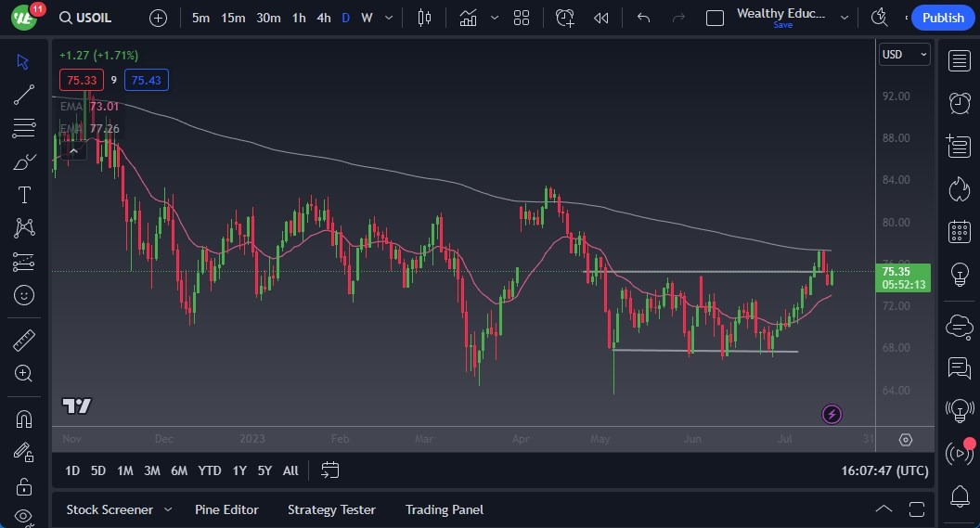The height and width of the screenshot is (528, 980).
Task: Open chart settings gear icon
Action: pos(906,440)
